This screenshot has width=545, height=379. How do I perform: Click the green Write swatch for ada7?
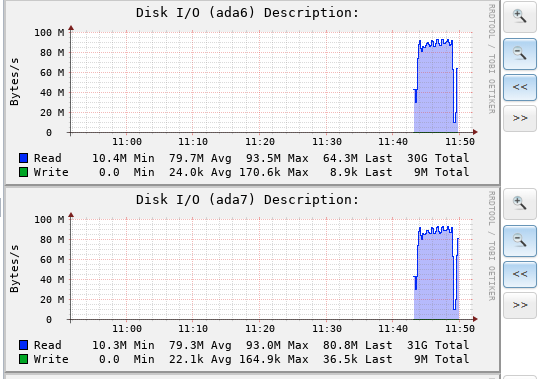pos(24,359)
